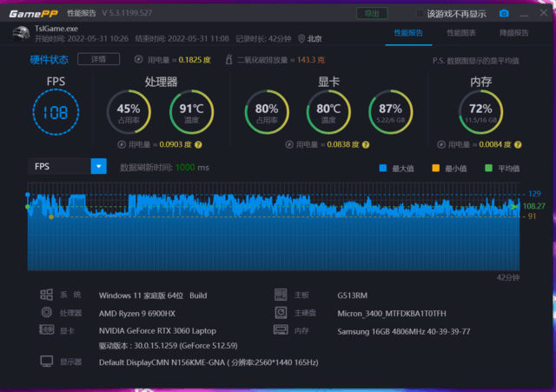Click the blue maximum marker dot on chart
The image size is (556, 392).
coord(28,195)
